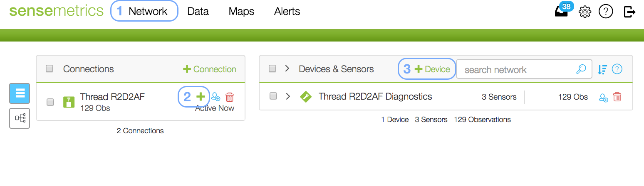Check the Thread R2D2AF Diagnostics checkbox
The width and height of the screenshot is (644, 186).
click(273, 96)
